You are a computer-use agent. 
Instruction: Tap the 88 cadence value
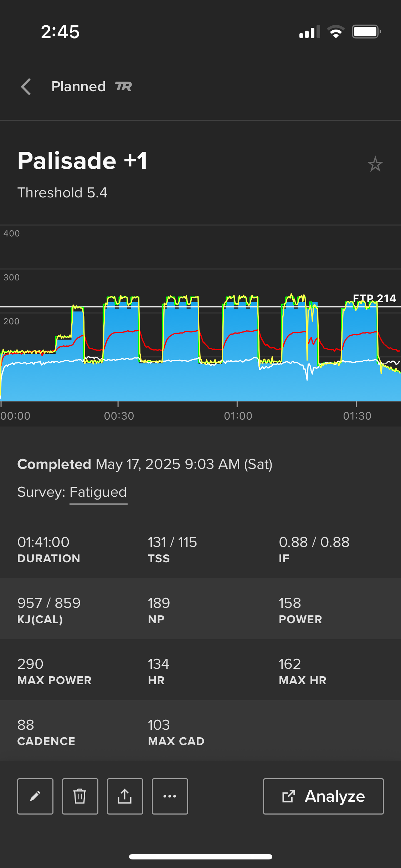(x=26, y=725)
